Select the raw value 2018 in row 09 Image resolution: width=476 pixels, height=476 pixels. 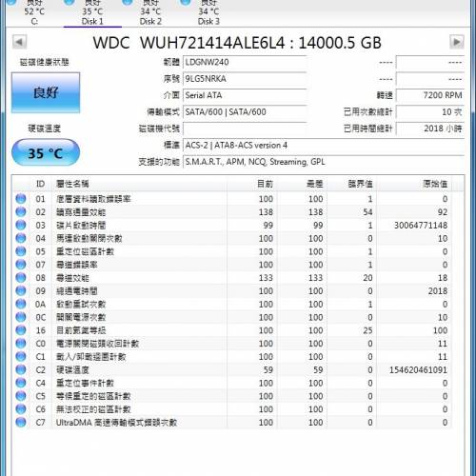(438, 291)
